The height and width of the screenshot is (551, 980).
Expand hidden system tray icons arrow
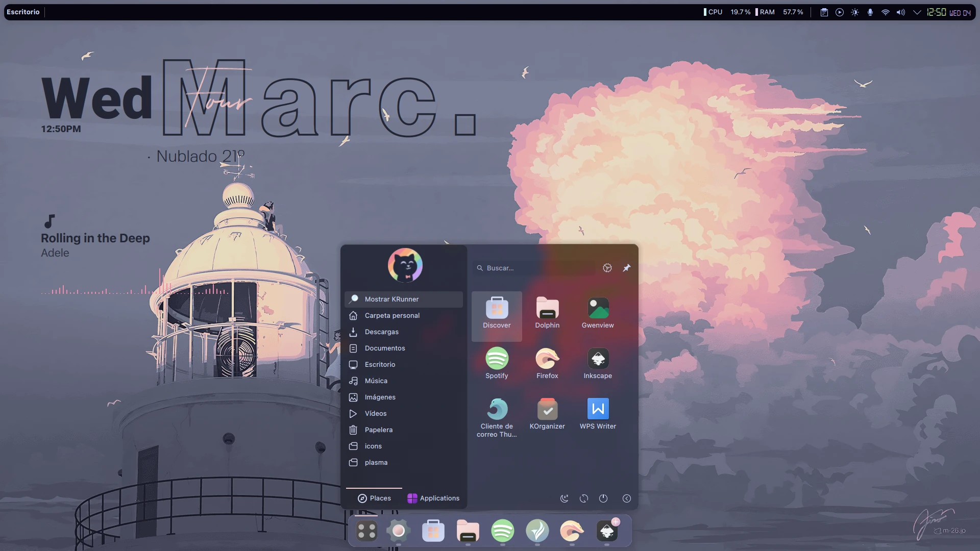(x=917, y=12)
